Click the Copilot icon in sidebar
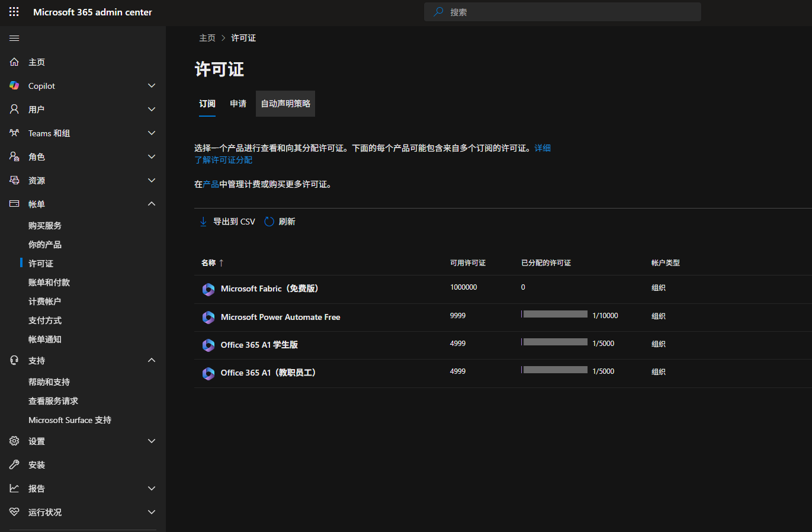This screenshot has width=812, height=532. tap(14, 85)
